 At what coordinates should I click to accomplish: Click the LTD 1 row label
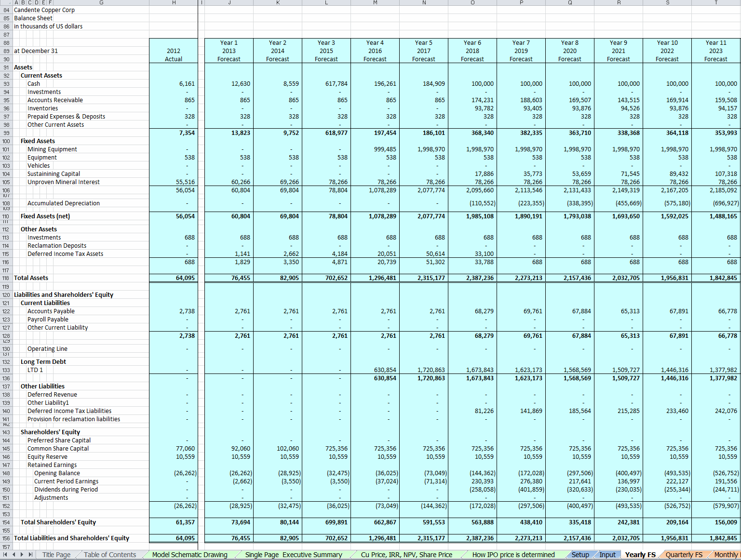pos(35,370)
